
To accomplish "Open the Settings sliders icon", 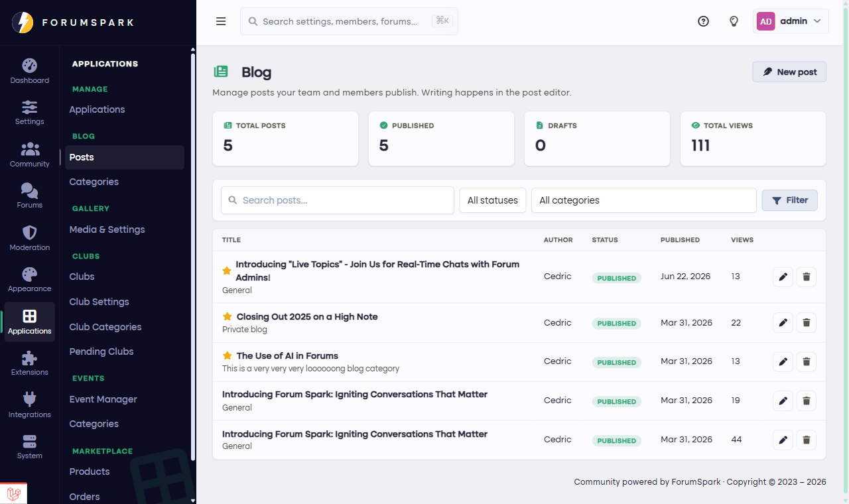I will click(29, 107).
